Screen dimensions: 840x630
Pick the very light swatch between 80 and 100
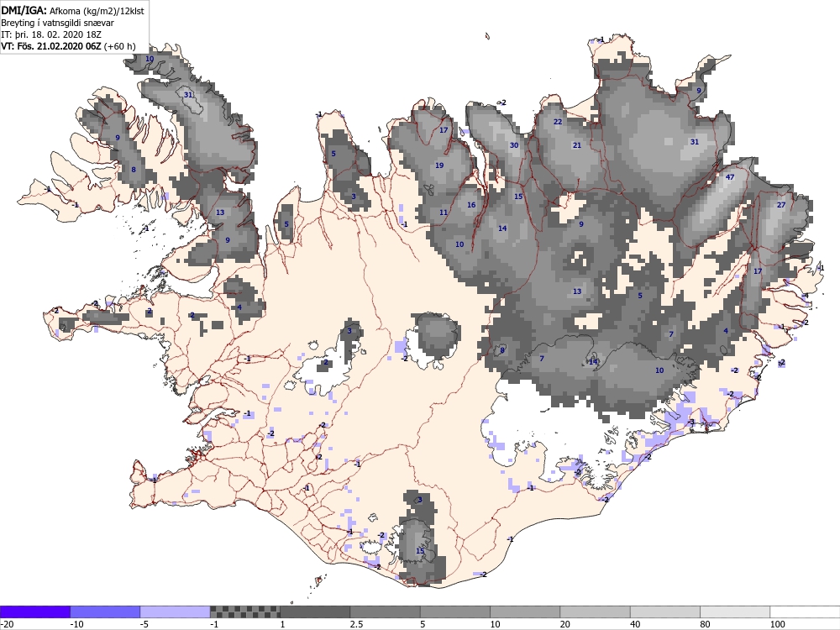(x=735, y=612)
